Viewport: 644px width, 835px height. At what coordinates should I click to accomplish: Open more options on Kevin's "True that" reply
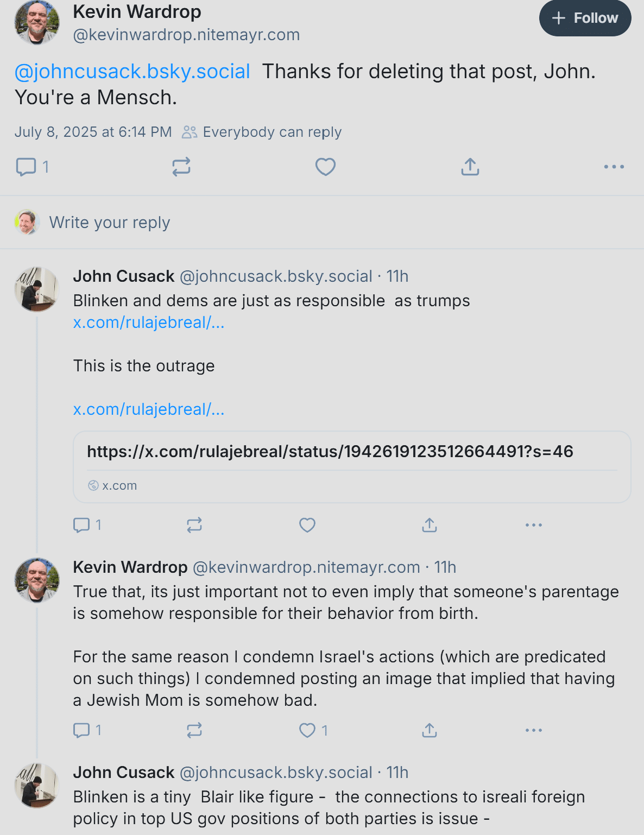(x=534, y=730)
